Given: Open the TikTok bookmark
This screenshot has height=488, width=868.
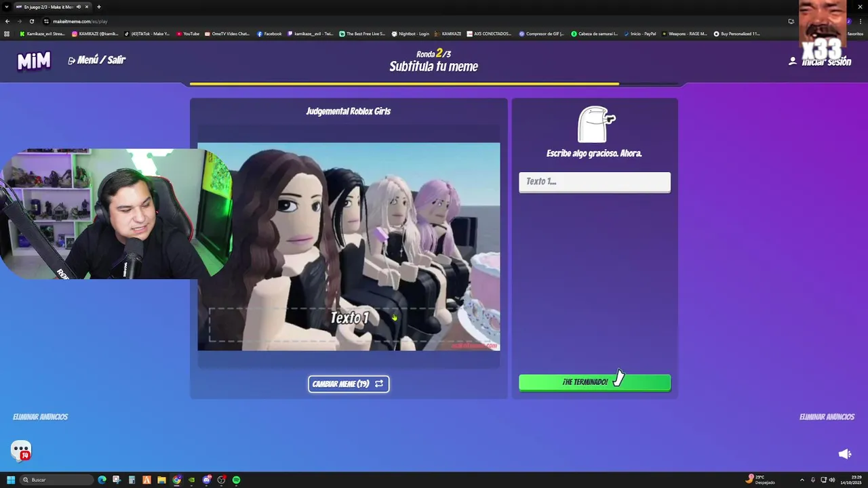Looking at the screenshot, I should coord(146,33).
